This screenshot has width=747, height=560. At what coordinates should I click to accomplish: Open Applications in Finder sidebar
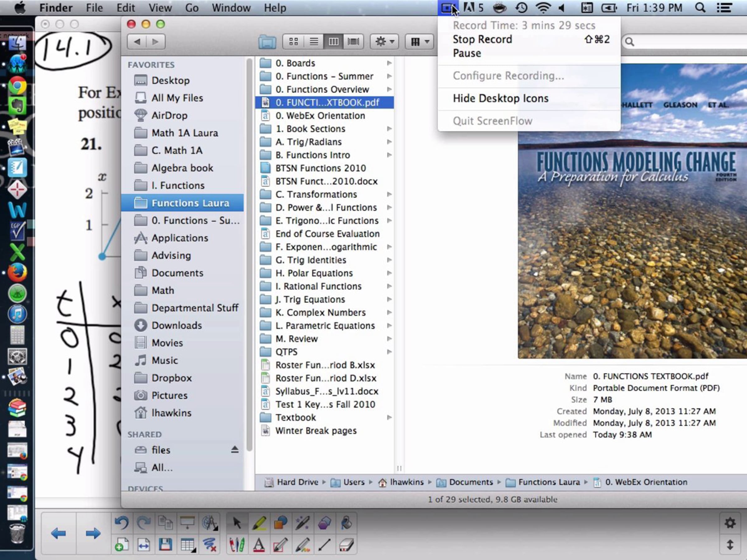tap(180, 238)
